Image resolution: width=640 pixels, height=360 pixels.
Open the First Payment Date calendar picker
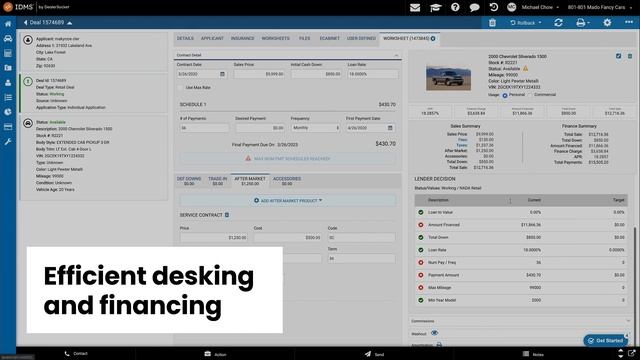(390, 128)
